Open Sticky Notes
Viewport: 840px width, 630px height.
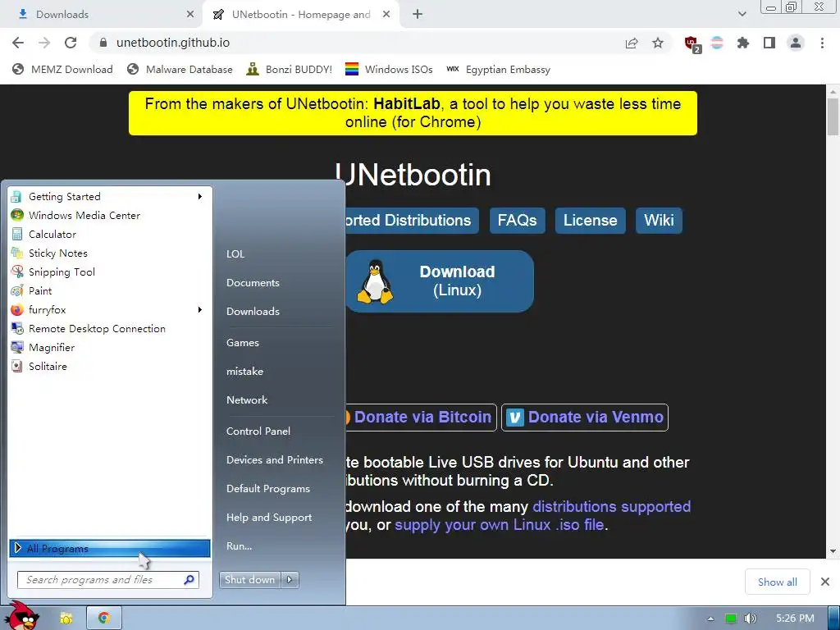tap(110, 253)
